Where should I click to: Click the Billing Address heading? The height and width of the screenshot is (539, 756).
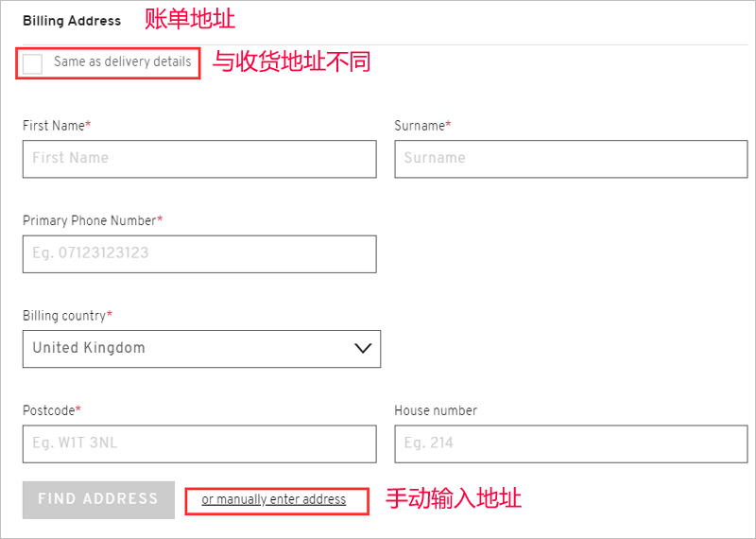point(72,21)
